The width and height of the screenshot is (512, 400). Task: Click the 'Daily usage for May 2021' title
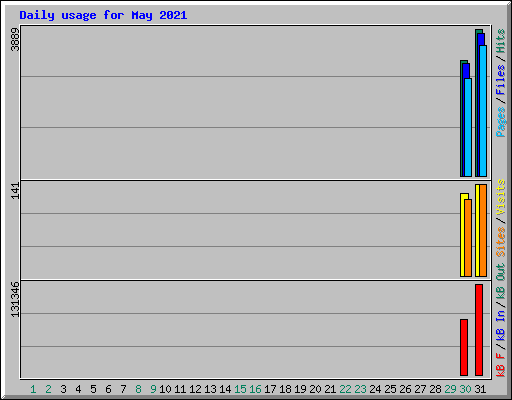pos(103,15)
